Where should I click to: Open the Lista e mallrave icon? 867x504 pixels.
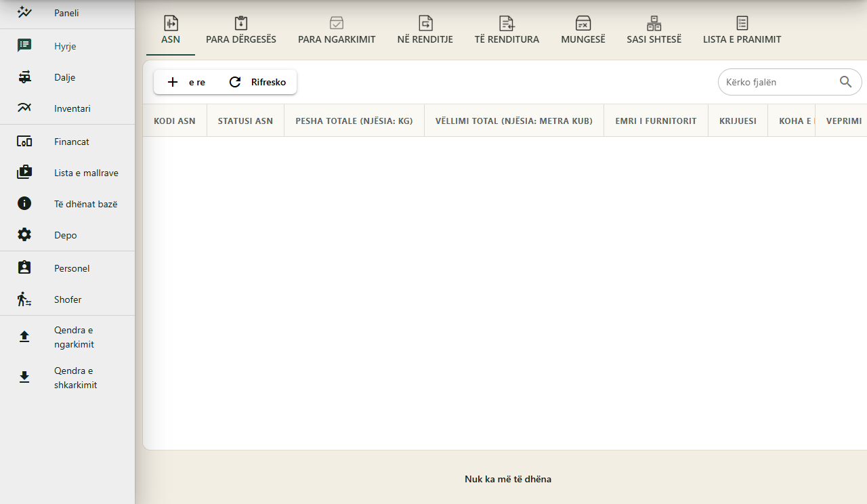(24, 173)
